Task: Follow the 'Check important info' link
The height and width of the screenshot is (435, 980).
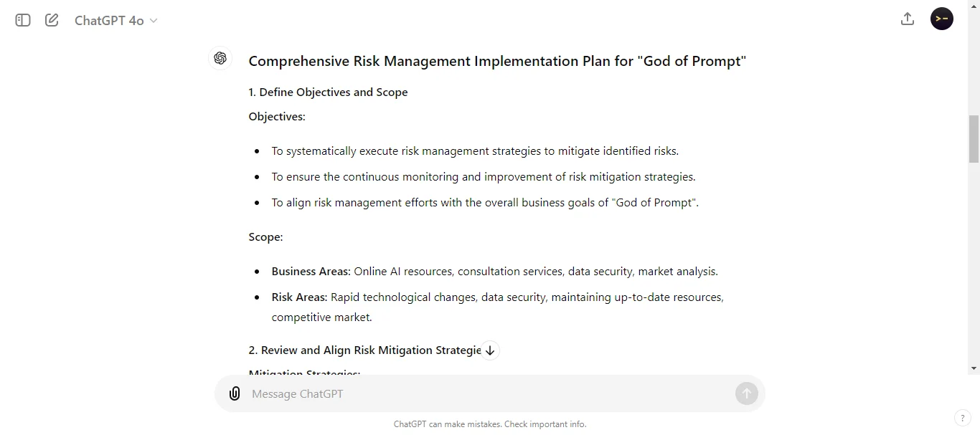Action: pos(545,424)
